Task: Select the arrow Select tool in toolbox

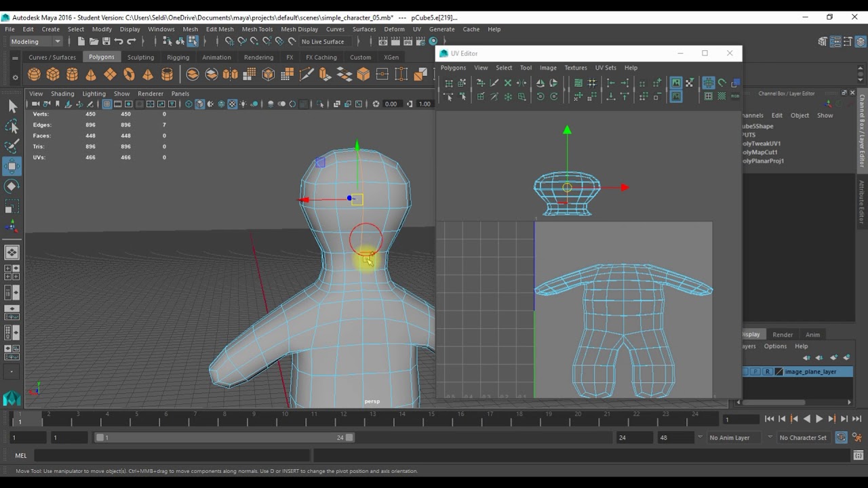Action: click(12, 106)
